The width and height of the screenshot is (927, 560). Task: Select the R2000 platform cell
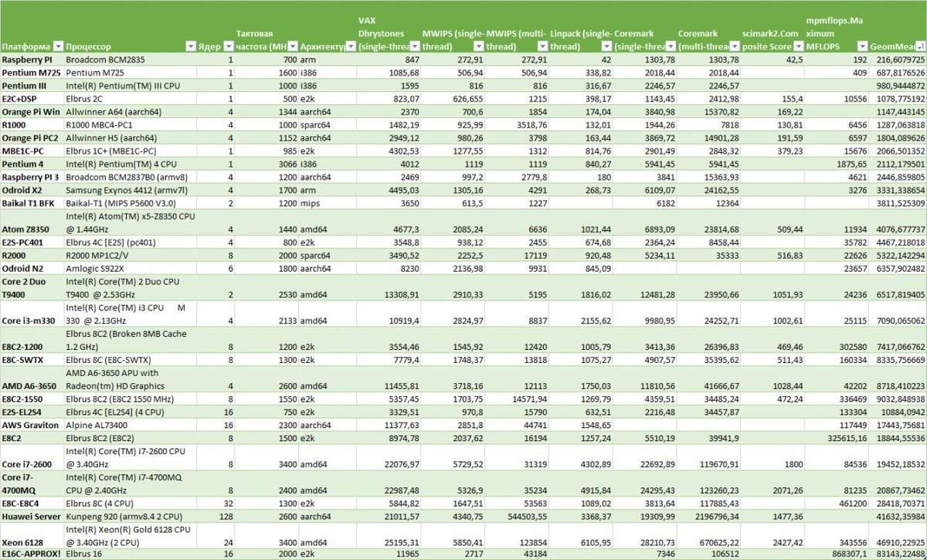pyautogui.click(x=32, y=256)
